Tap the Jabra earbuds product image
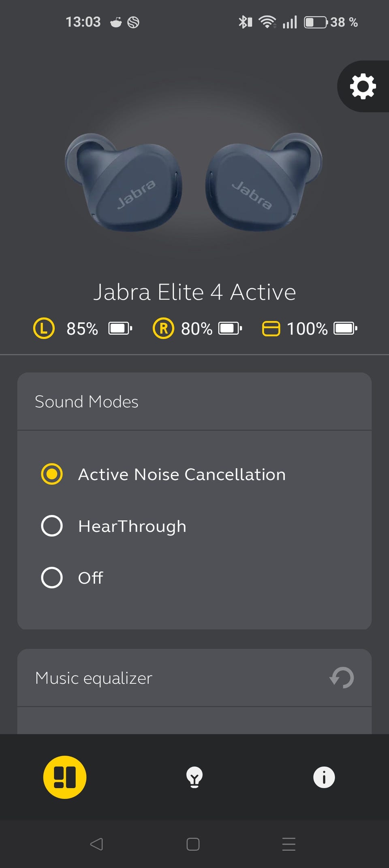The width and height of the screenshot is (389, 868). coord(194,182)
